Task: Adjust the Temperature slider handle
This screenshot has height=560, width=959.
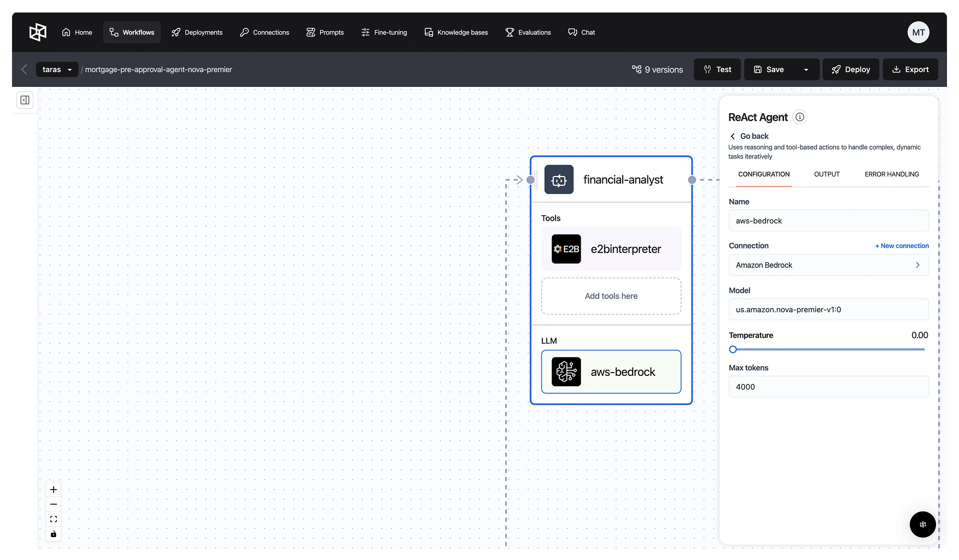Action: point(733,350)
